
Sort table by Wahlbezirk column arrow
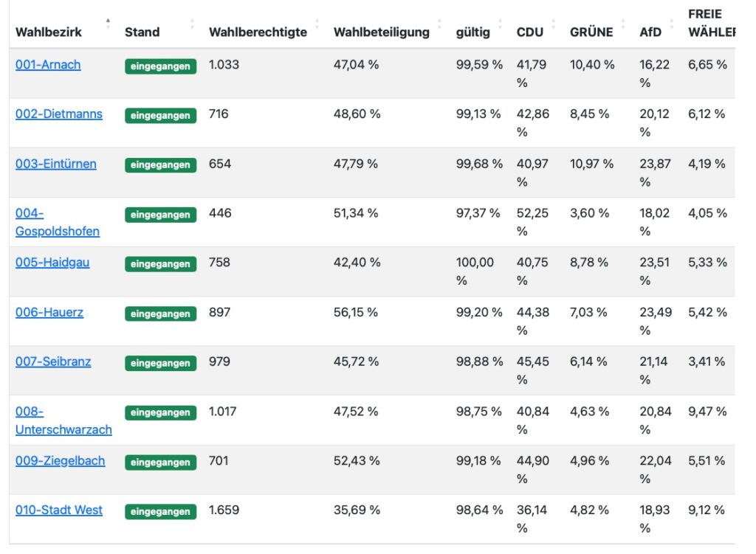108,23
